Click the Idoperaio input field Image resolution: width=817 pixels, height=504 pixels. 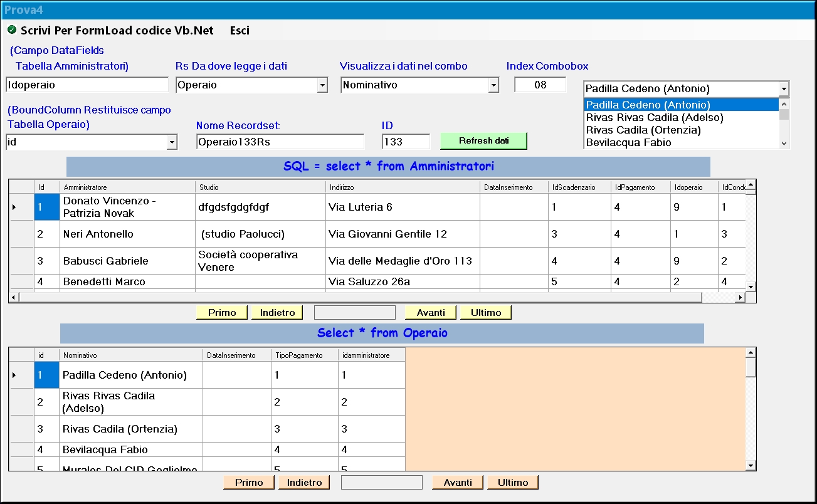[x=87, y=85]
